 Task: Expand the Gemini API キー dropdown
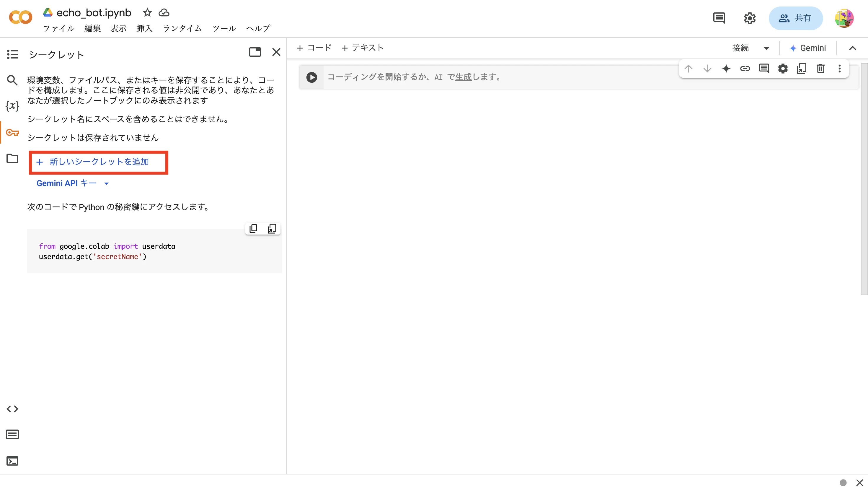point(107,183)
